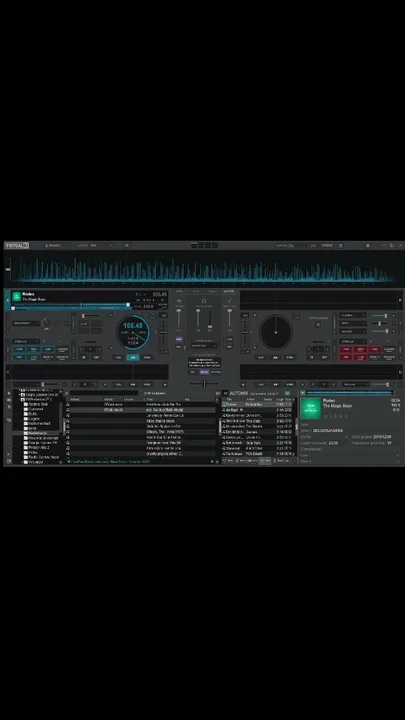Viewport: 405px width, 720px height.
Task: Click the left deck effect knob
Action: click(x=46, y=323)
